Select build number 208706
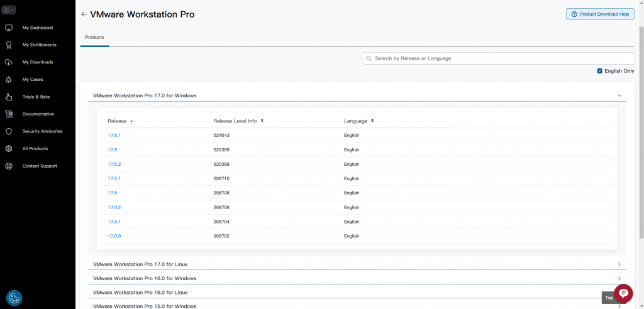644x309 pixels. tap(221, 208)
